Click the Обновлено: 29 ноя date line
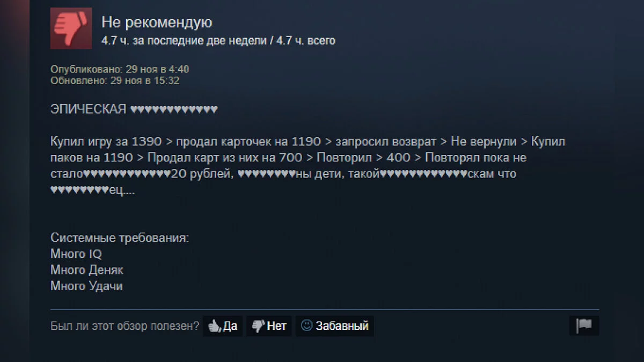644x362 pixels. click(115, 80)
